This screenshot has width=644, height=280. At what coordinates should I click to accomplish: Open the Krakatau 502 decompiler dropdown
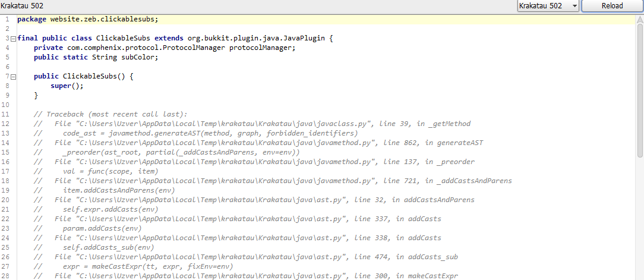click(x=548, y=6)
